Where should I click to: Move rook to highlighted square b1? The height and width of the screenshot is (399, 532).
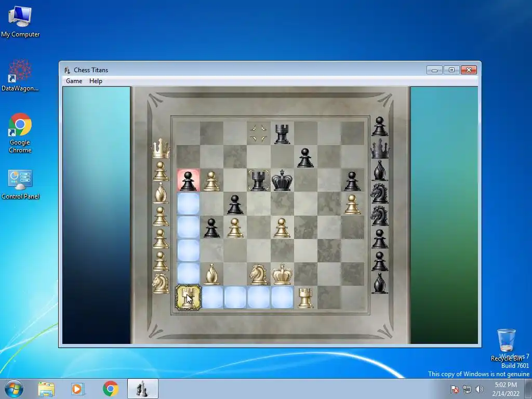[x=212, y=297]
